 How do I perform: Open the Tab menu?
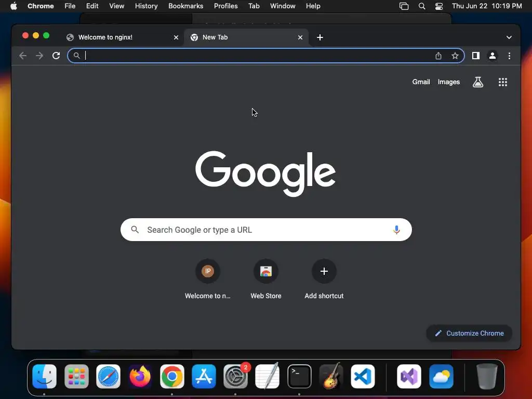254,6
